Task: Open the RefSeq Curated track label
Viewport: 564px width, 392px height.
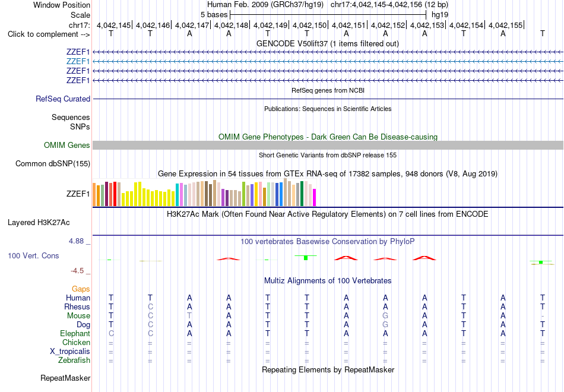Action: (62, 99)
